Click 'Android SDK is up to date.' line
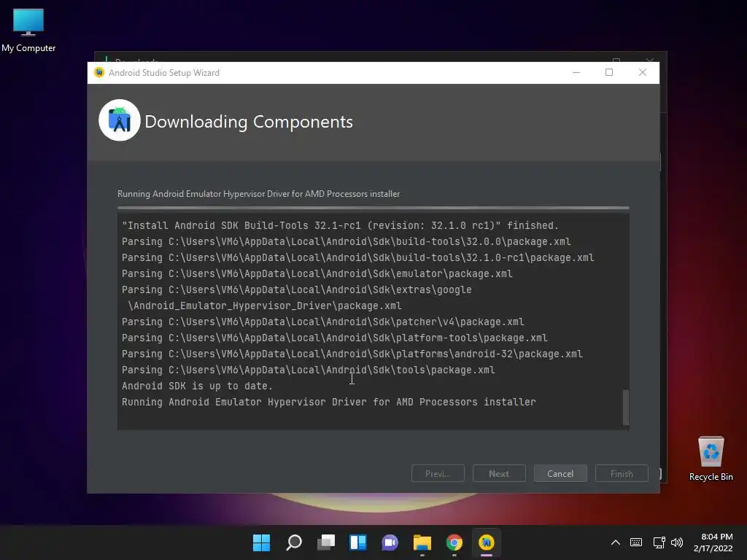Image resolution: width=747 pixels, height=560 pixels. pyautogui.click(x=197, y=386)
